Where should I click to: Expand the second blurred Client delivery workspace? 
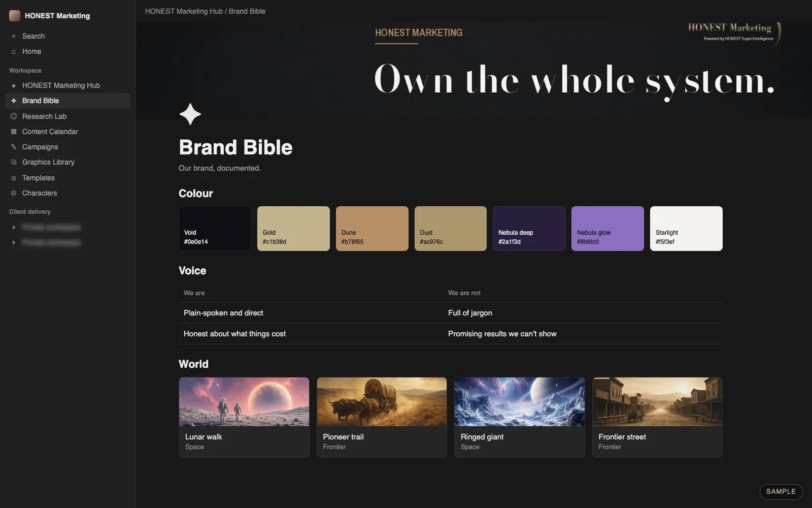click(x=14, y=242)
